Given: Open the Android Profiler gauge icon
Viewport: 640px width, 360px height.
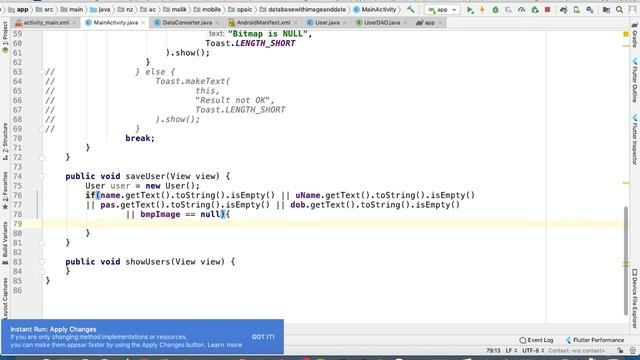Looking at the screenshot, I should click(521, 9).
